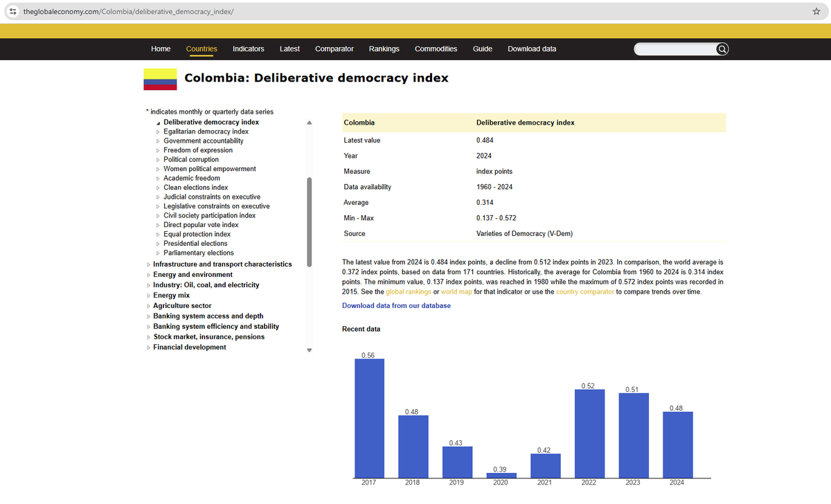Open the Rankings menu item
The width and height of the screenshot is (831, 504).
(x=384, y=48)
